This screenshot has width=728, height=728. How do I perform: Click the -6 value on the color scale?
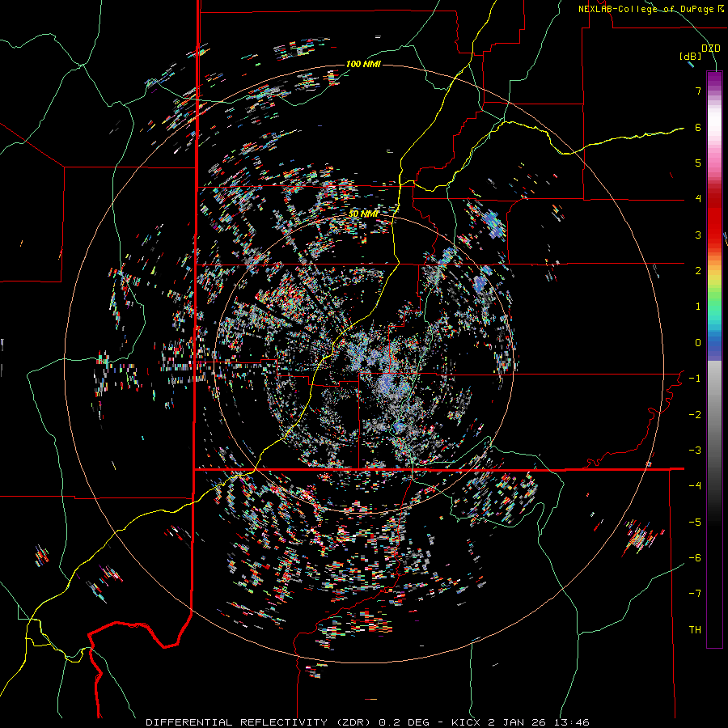695,558
